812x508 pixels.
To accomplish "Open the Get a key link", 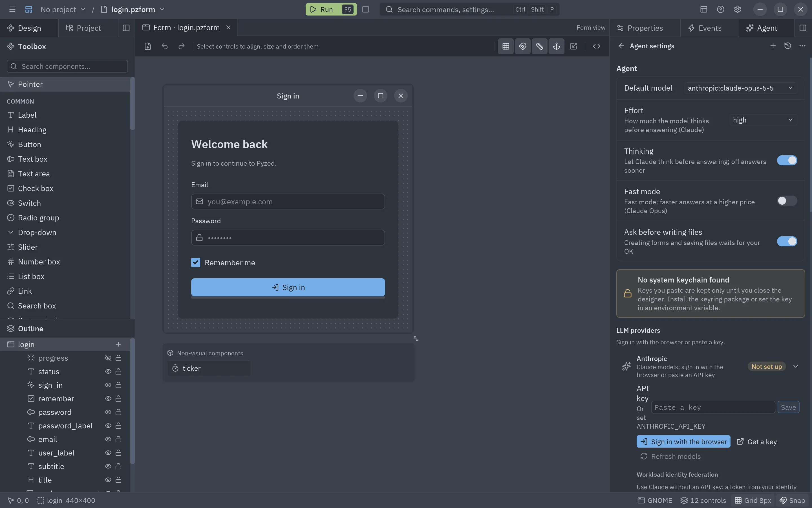I will click(x=757, y=442).
